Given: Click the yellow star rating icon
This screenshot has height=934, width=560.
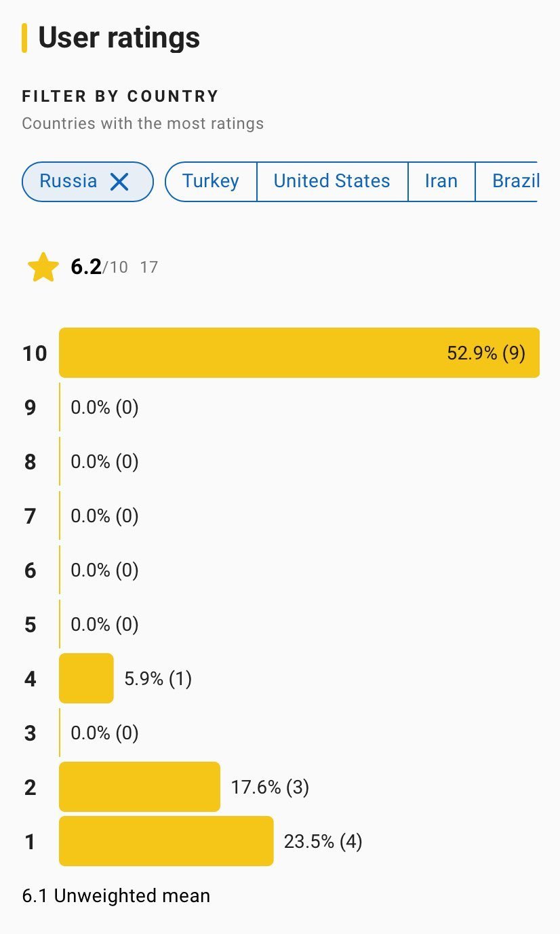Looking at the screenshot, I should click(43, 267).
